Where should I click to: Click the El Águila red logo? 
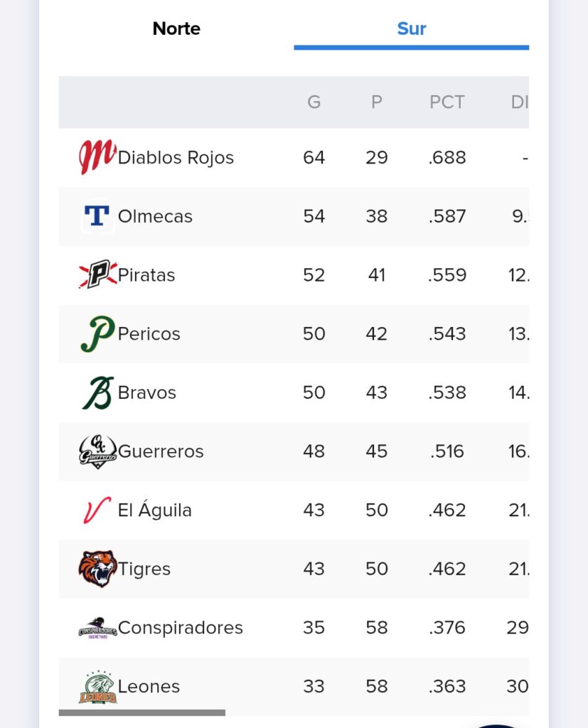(x=97, y=510)
